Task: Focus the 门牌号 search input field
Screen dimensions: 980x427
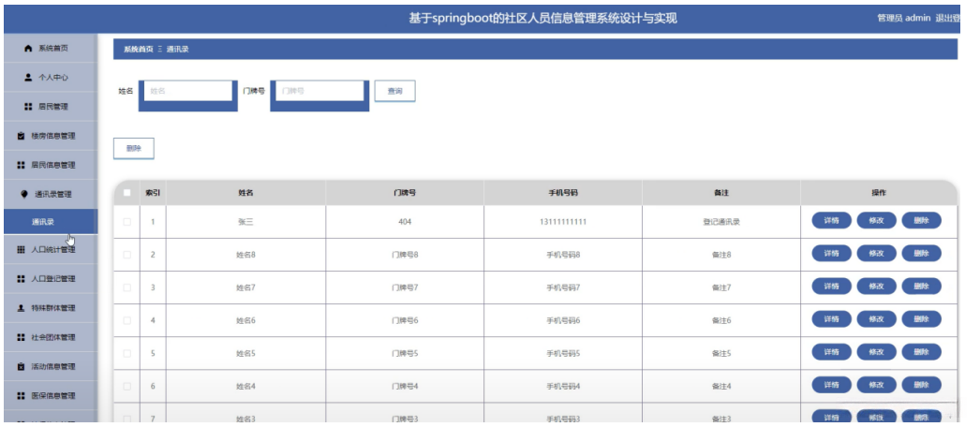Action: (320, 91)
